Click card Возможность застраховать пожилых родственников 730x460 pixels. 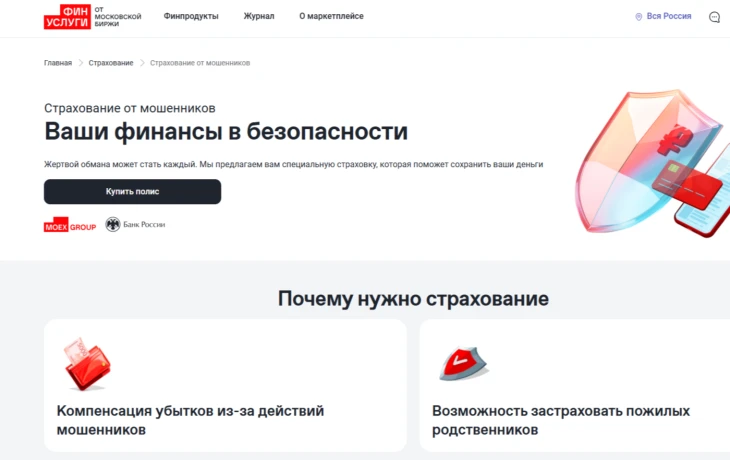click(x=575, y=386)
